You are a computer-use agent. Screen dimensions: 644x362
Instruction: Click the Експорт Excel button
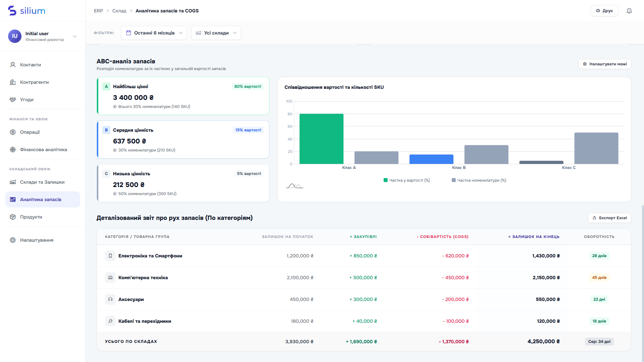[x=609, y=218]
